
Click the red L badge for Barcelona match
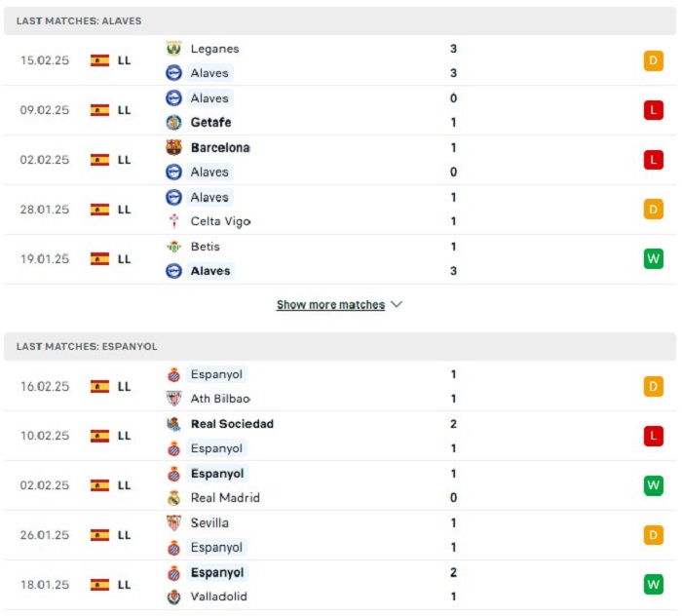pyautogui.click(x=654, y=160)
